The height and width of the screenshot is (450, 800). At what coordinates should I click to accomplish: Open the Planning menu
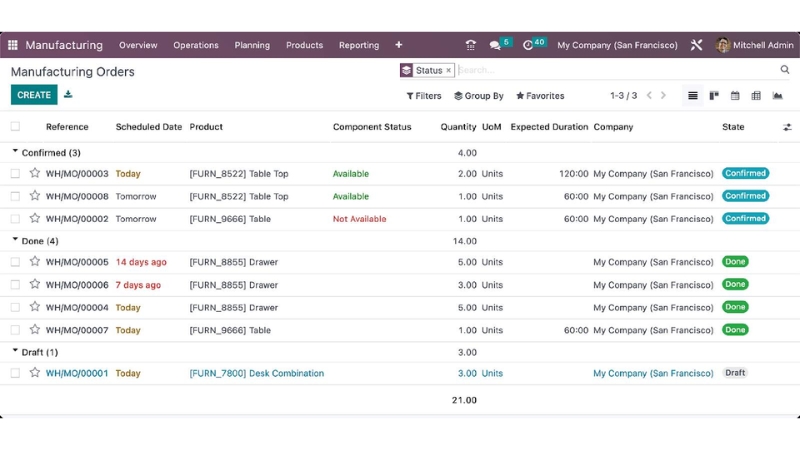click(252, 45)
